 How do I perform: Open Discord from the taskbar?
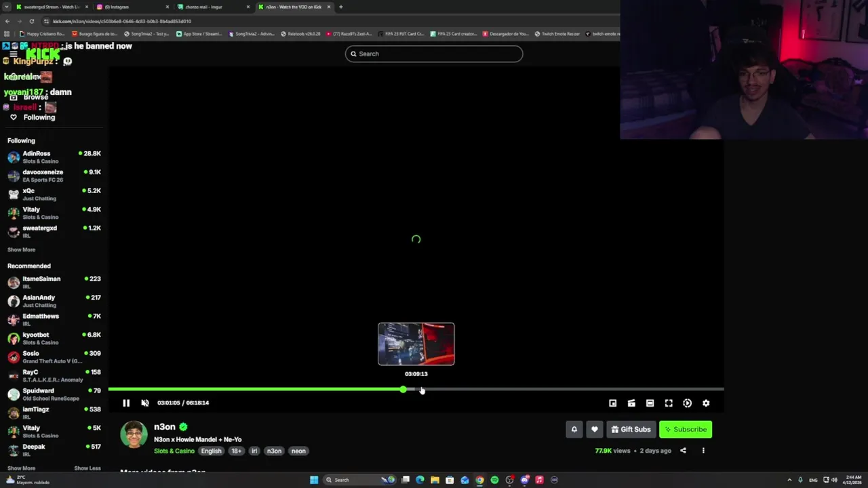[524, 480]
